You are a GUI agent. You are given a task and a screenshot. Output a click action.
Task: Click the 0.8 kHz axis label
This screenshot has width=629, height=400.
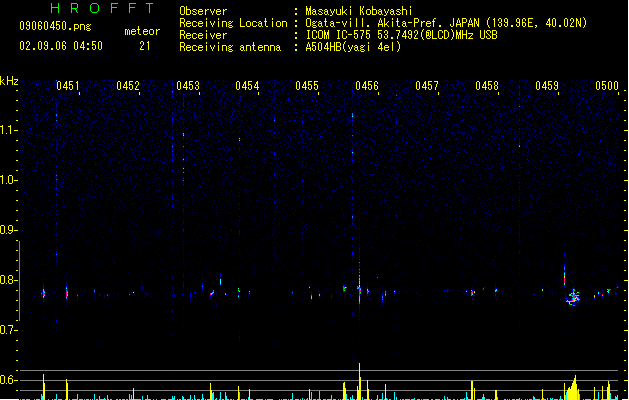point(8,280)
